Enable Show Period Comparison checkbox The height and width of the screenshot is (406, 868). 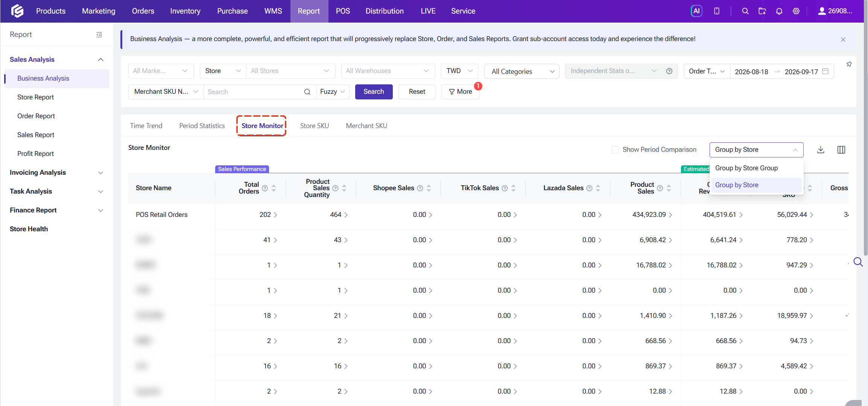615,150
